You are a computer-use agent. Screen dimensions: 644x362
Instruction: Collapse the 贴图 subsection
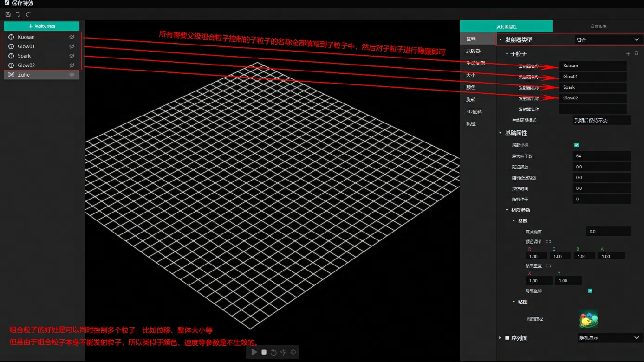[x=514, y=302]
